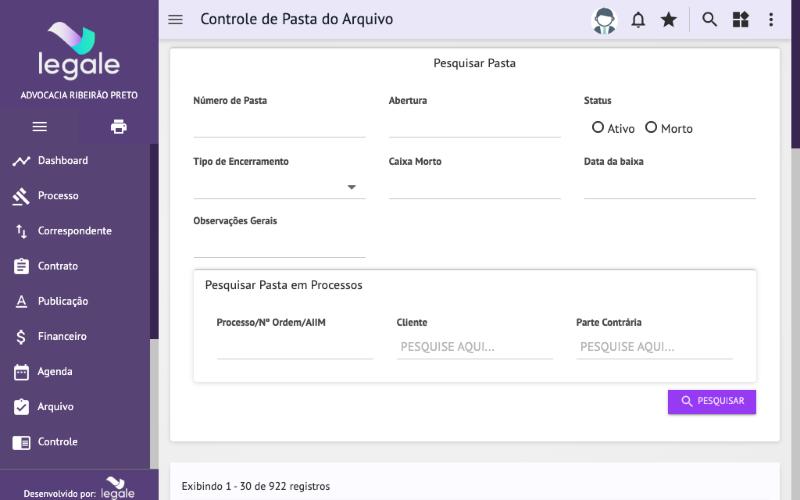This screenshot has height=500, width=800.
Task: Open Arquivo menu item
Action: (x=55, y=407)
